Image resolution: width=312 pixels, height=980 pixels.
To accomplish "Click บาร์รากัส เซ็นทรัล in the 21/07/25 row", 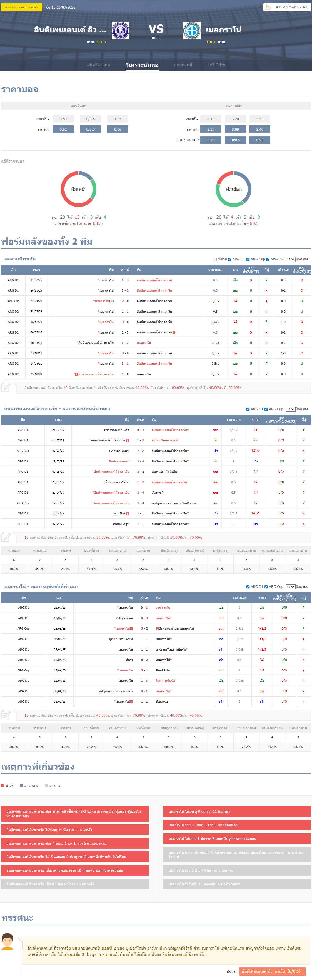I will tap(116, 430).
